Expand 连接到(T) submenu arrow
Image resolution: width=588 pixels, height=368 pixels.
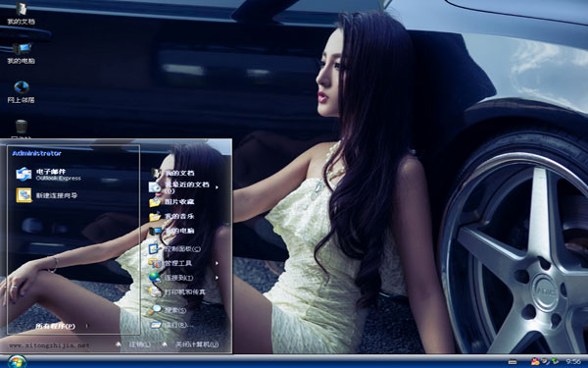click(x=217, y=278)
